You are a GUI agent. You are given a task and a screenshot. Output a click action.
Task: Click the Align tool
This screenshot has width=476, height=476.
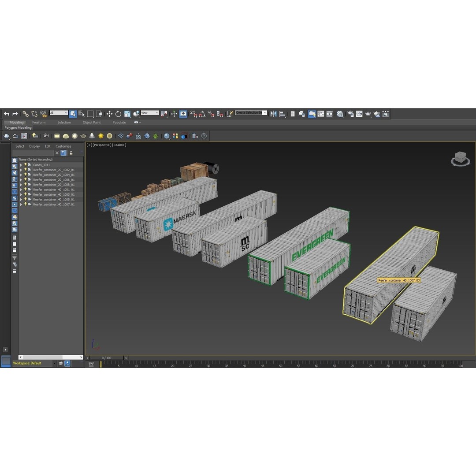(283, 114)
